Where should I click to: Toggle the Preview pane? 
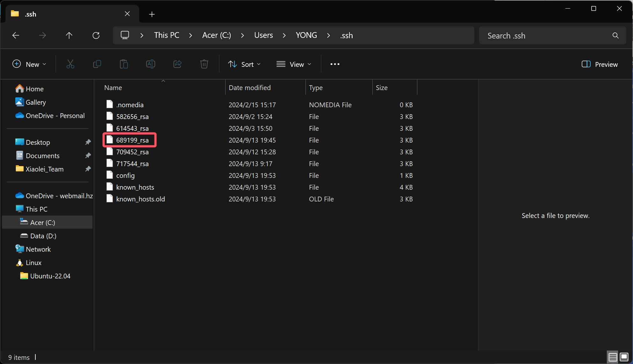[x=600, y=64]
